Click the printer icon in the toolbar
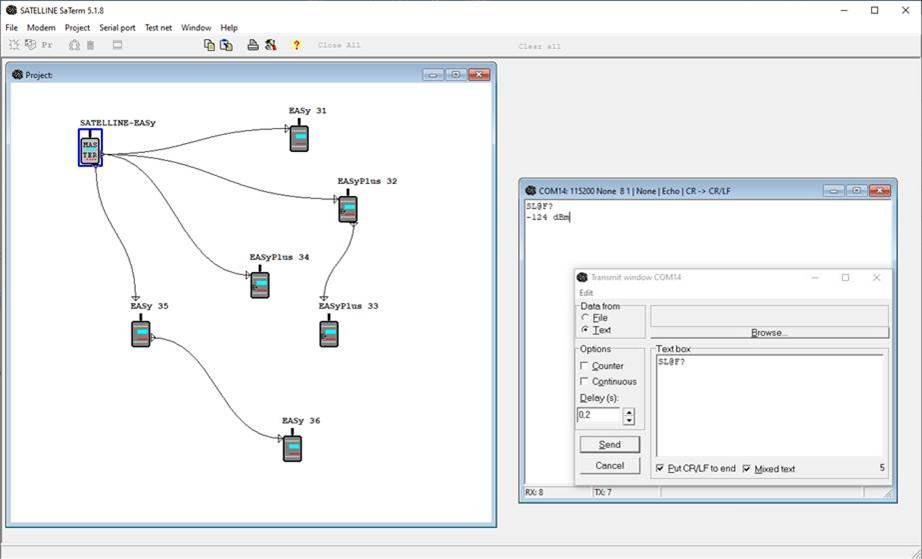 point(253,45)
